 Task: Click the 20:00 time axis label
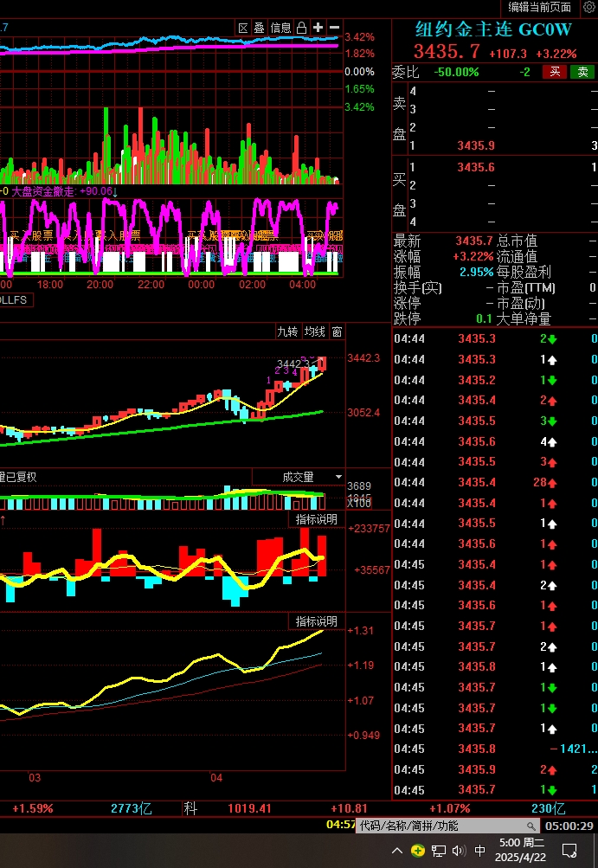pos(100,285)
